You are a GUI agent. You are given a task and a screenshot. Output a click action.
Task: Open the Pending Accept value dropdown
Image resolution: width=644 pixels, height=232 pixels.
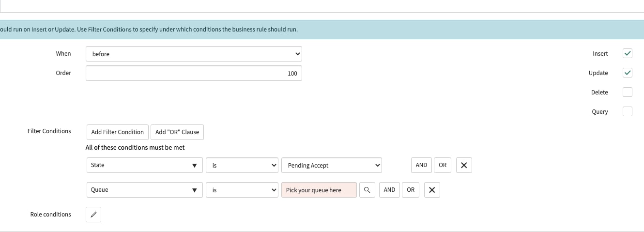332,165
